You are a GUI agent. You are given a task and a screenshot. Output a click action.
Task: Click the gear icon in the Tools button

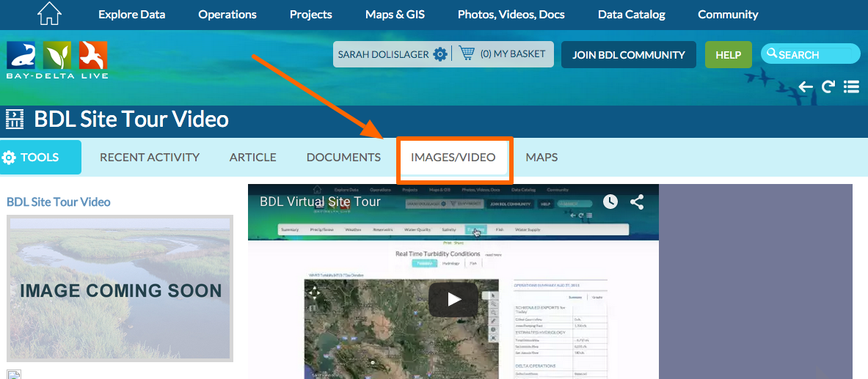tap(9, 158)
